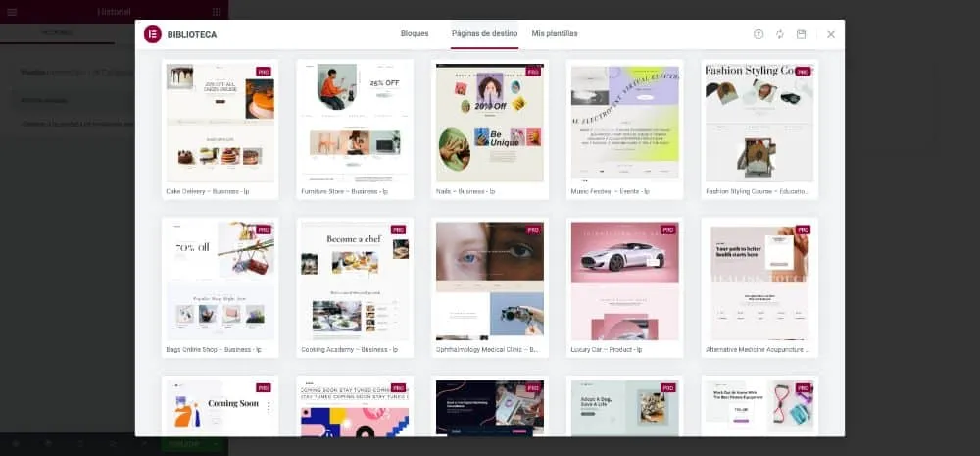
Task: Pick the Fashion Styling Course thumbnail
Action: [760, 123]
